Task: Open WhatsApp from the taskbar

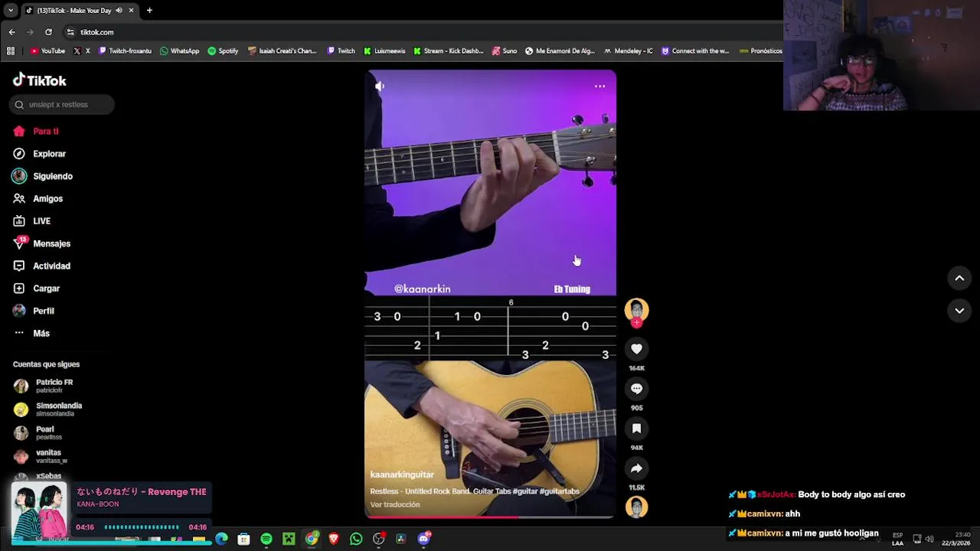Action: 356,539
